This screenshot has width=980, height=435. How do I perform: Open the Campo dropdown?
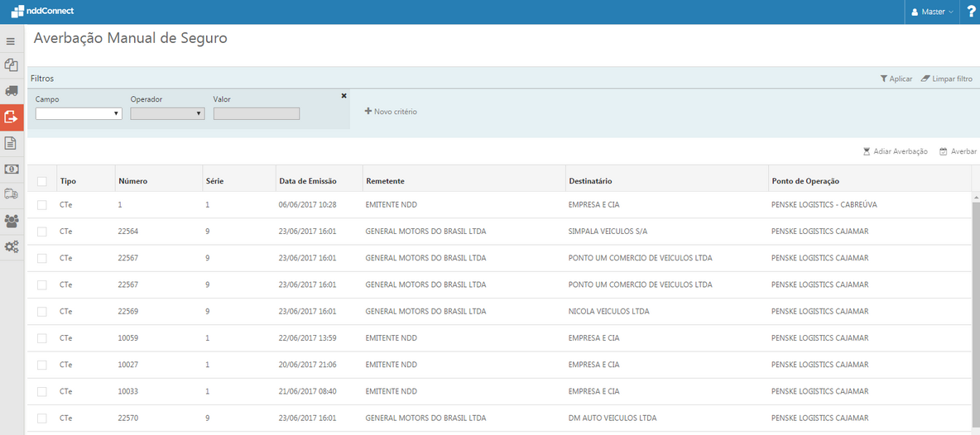pos(79,113)
